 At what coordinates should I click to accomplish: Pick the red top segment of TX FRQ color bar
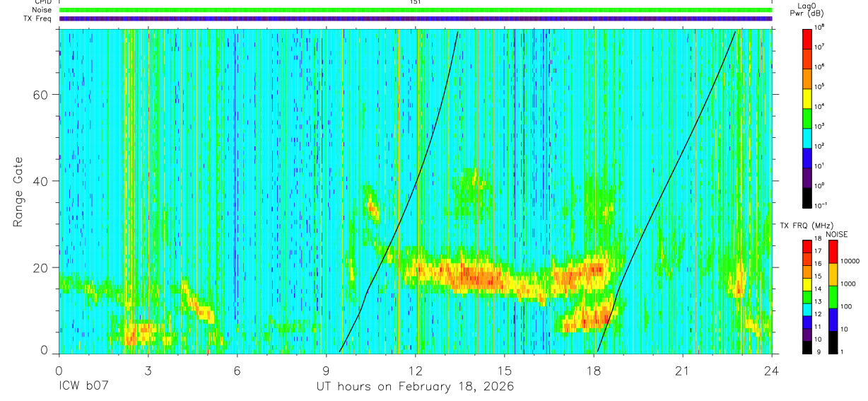pyautogui.click(x=807, y=246)
